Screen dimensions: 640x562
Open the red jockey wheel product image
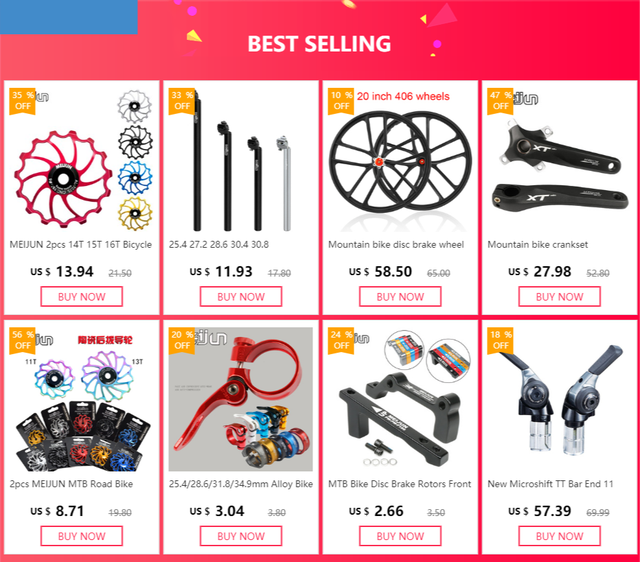click(81, 159)
